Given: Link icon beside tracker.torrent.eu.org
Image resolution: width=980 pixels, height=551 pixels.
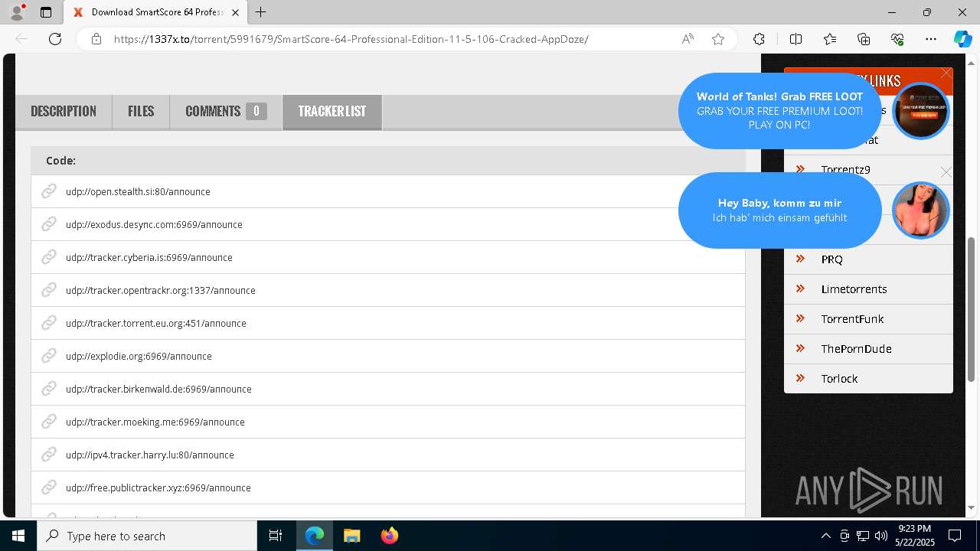Looking at the screenshot, I should click(49, 323).
